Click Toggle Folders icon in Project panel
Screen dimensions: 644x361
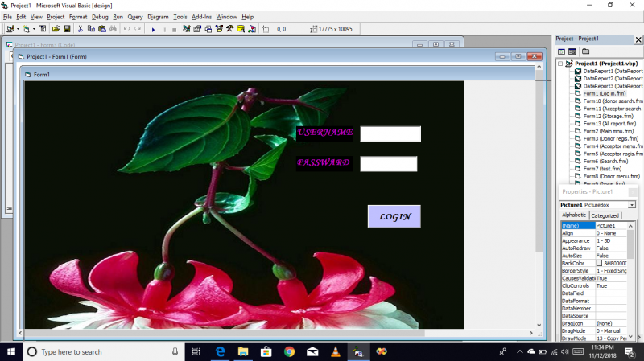click(x=586, y=51)
